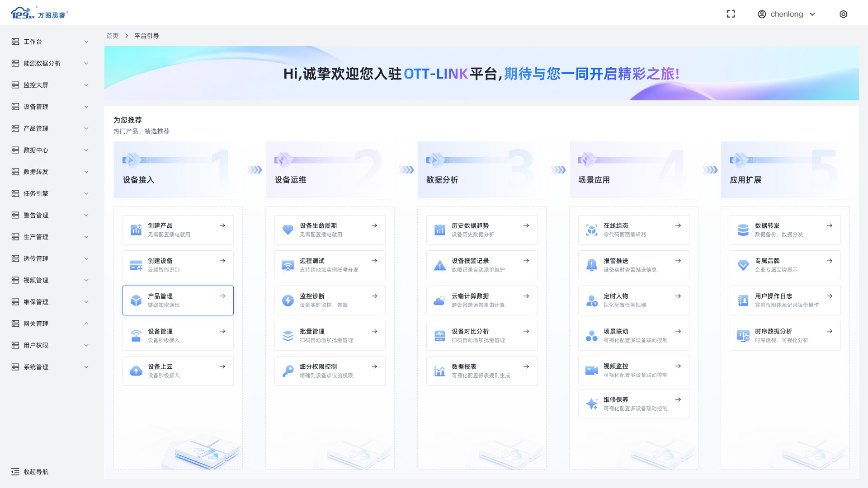Click the fullscreen toggle icon

click(731, 14)
